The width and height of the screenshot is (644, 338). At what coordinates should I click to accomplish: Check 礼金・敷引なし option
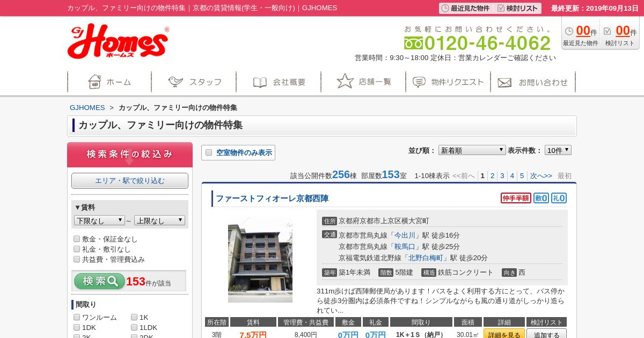(77, 249)
